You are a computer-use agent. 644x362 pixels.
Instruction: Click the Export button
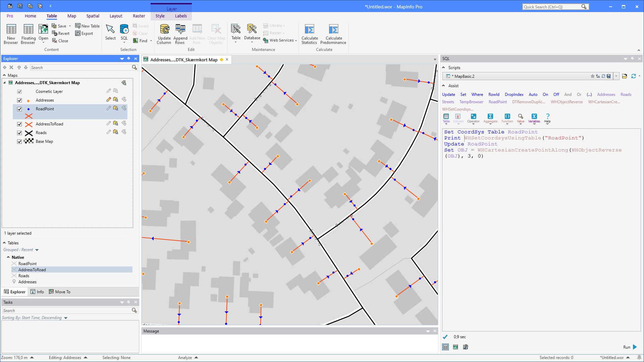84,34
